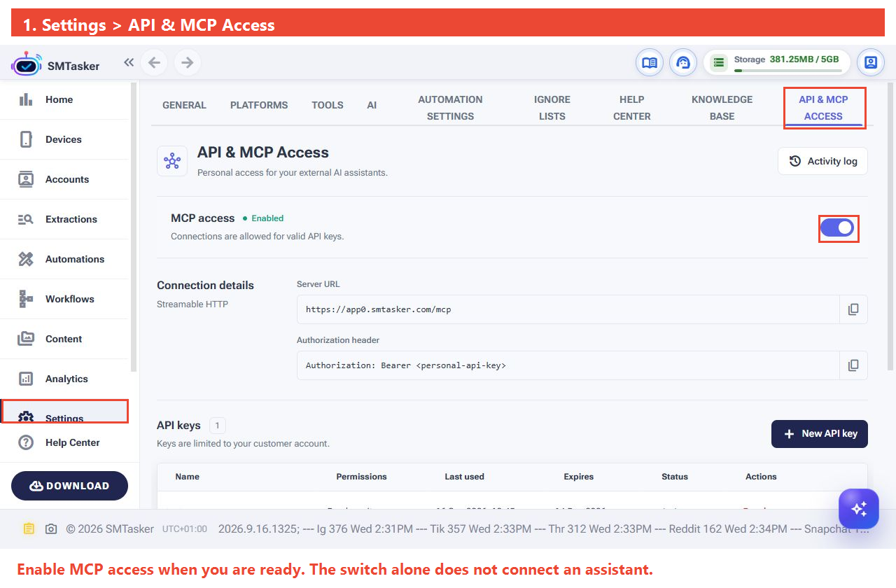Click the yellow notes icon in footer

(x=28, y=529)
